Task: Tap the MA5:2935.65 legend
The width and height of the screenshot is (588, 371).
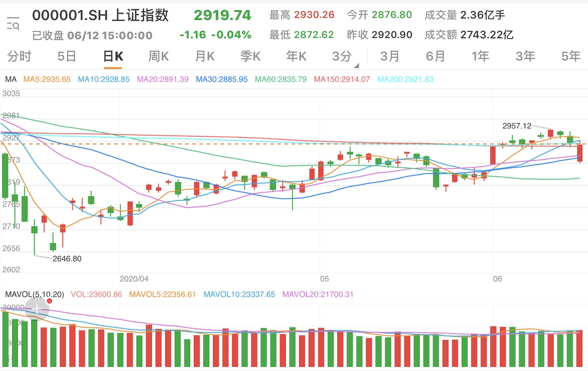Action: [x=47, y=79]
